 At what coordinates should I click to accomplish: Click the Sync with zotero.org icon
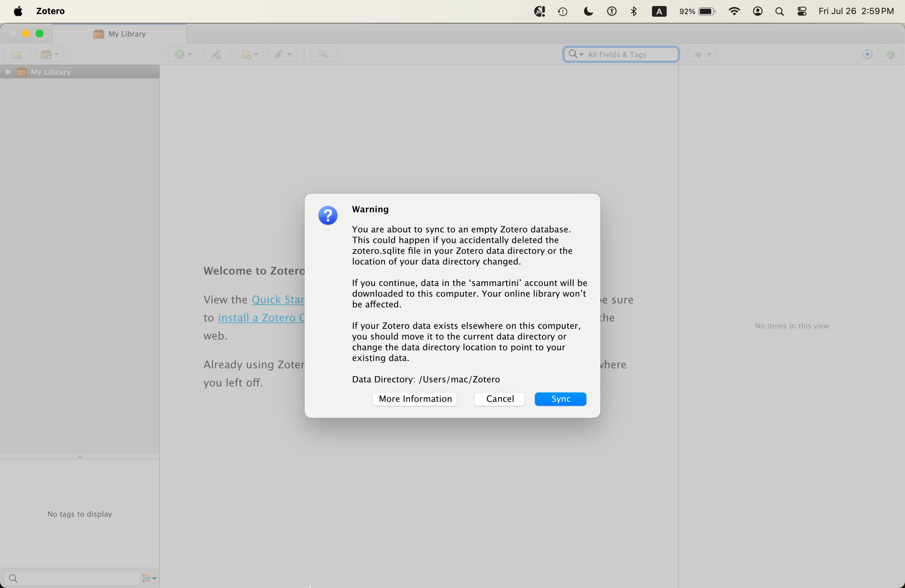pos(890,55)
